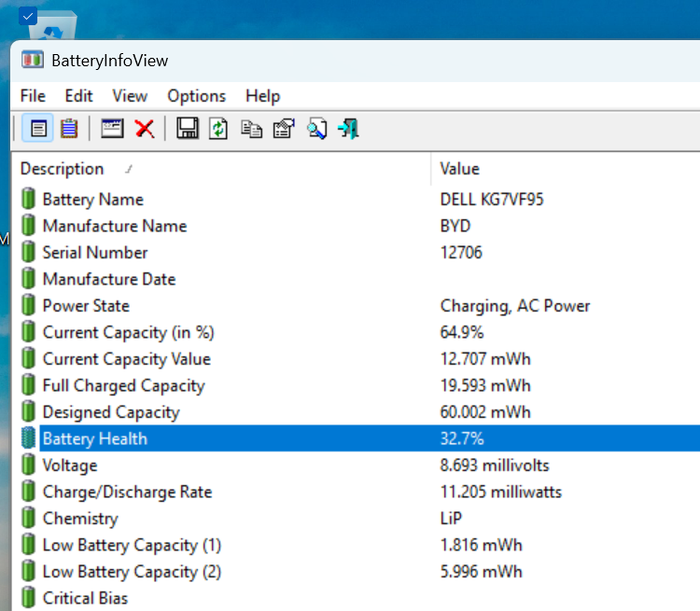
Task: Click the 64.9% capacity value
Action: coord(462,332)
